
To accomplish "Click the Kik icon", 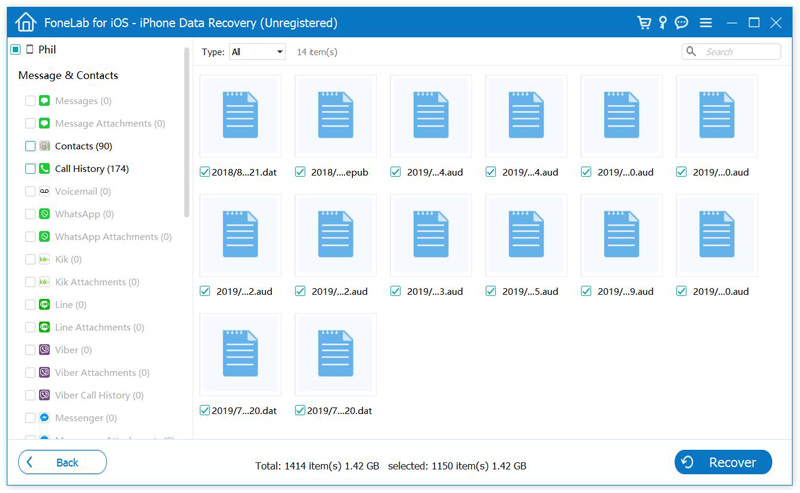I will tap(44, 259).
